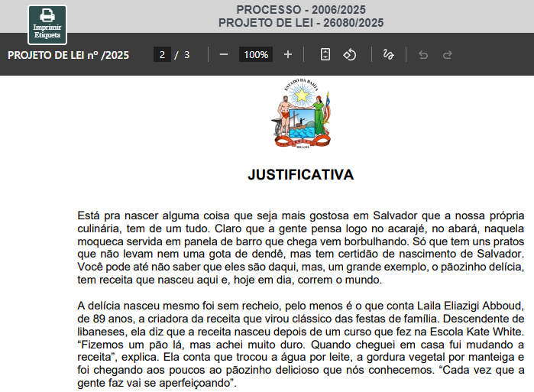Click the 100% zoom level field
This screenshot has width=534, height=392.
tap(256, 55)
